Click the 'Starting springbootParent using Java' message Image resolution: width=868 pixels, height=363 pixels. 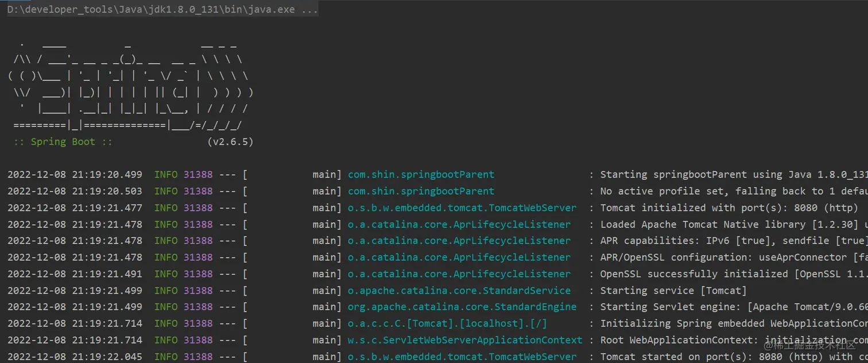[x=734, y=175]
